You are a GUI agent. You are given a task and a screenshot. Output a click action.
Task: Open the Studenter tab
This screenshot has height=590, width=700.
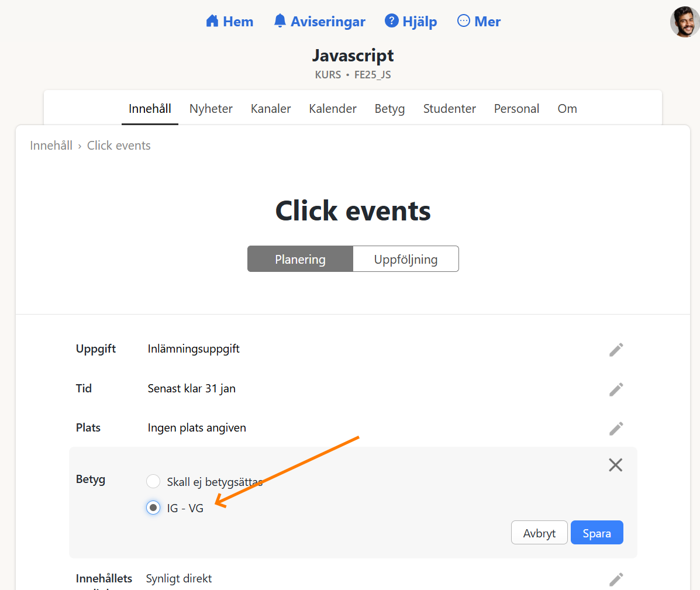click(449, 109)
